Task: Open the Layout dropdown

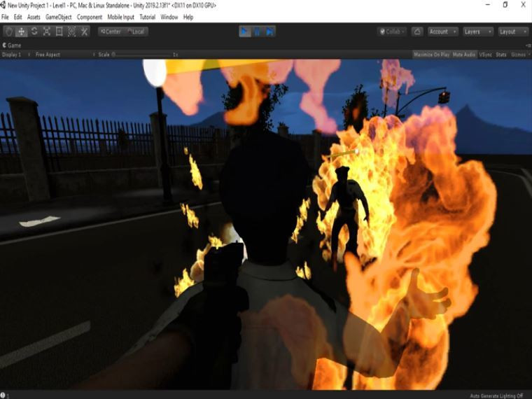Action: [x=513, y=31]
